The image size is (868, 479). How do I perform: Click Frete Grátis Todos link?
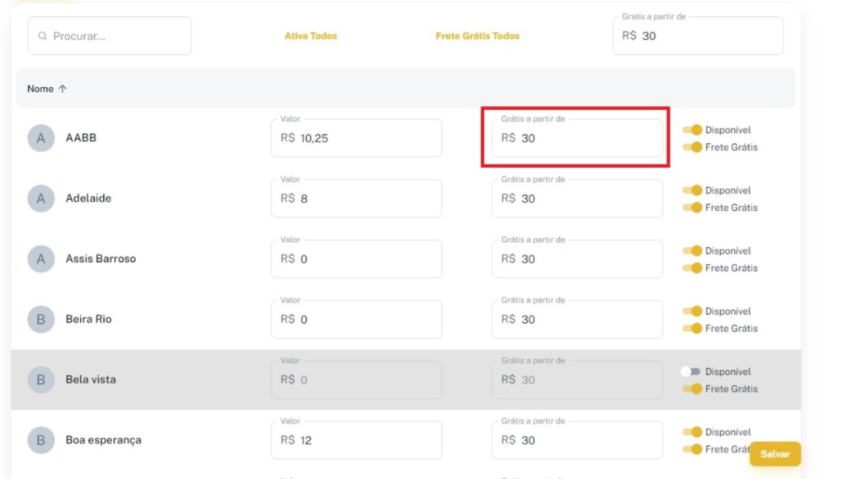click(x=477, y=36)
